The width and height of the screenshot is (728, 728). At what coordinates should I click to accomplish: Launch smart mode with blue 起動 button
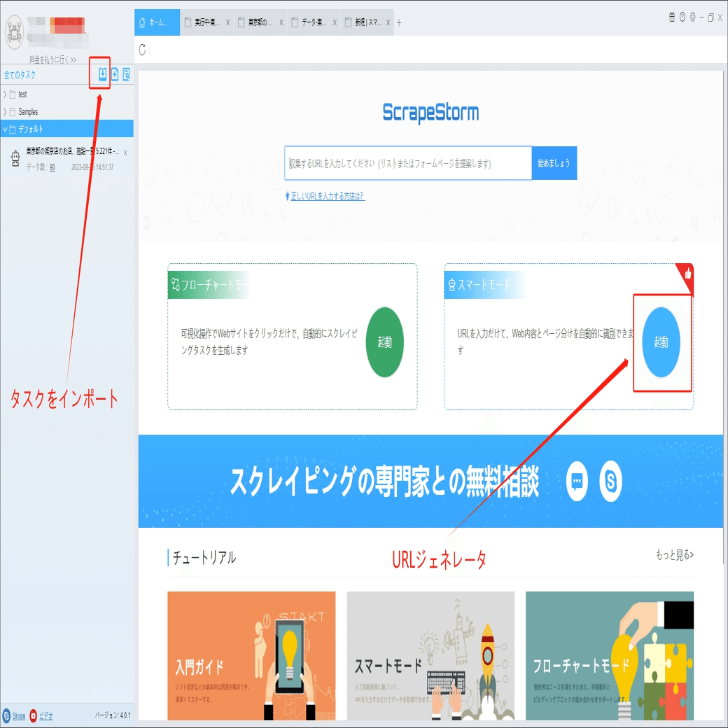click(661, 342)
